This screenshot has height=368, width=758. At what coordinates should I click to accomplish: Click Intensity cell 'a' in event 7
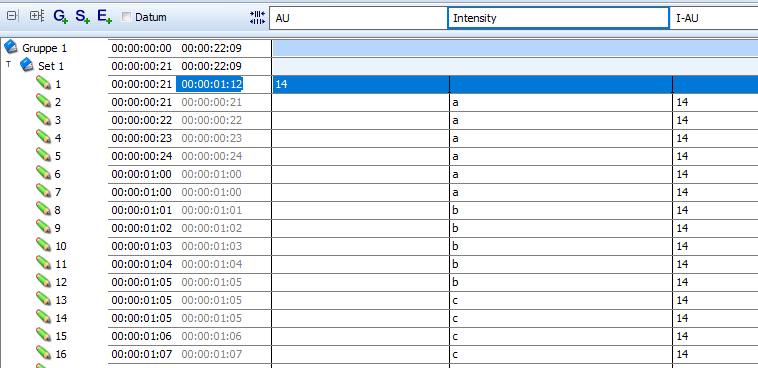coord(561,192)
